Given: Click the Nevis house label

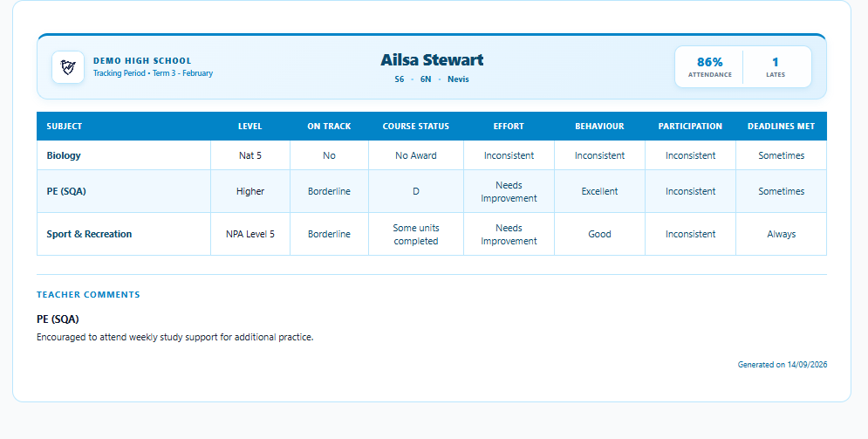Looking at the screenshot, I should click(458, 79).
